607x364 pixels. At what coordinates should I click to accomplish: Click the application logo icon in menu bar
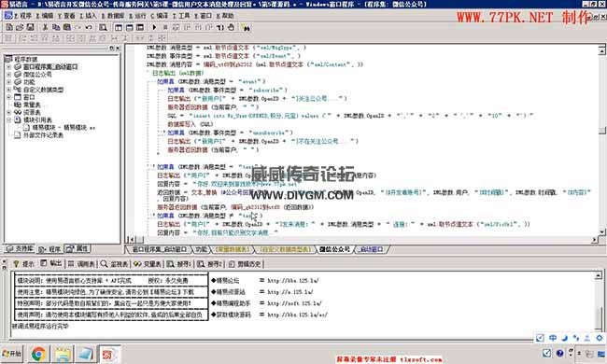pyautogui.click(x=8, y=16)
